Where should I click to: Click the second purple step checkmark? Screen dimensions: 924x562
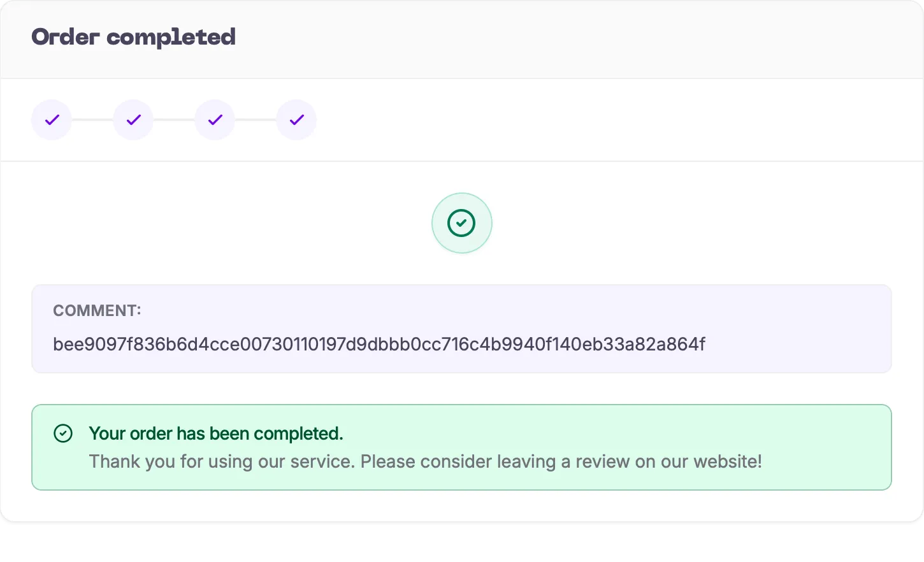[x=133, y=120]
